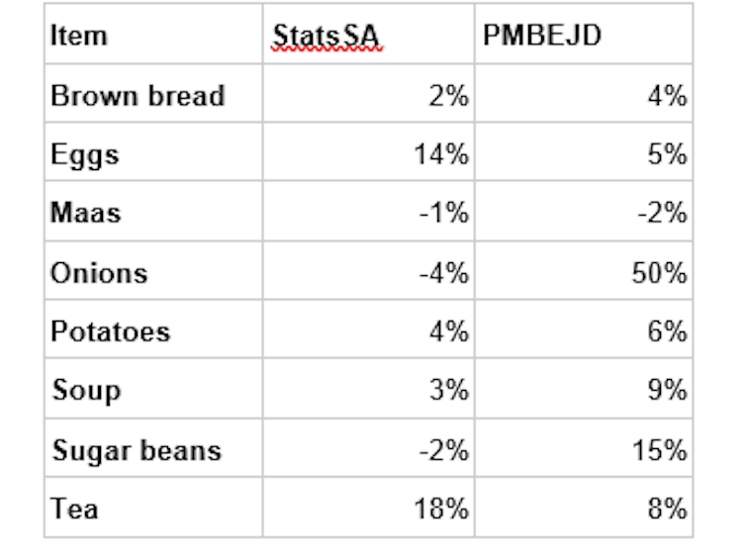746x560 pixels.
Task: Select the PMBEJD column header
Action: click(x=542, y=36)
